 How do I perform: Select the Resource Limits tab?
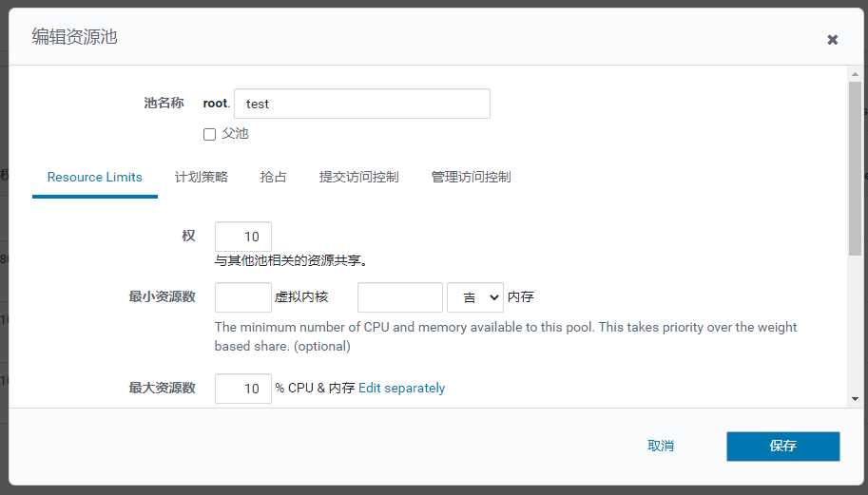pos(95,177)
